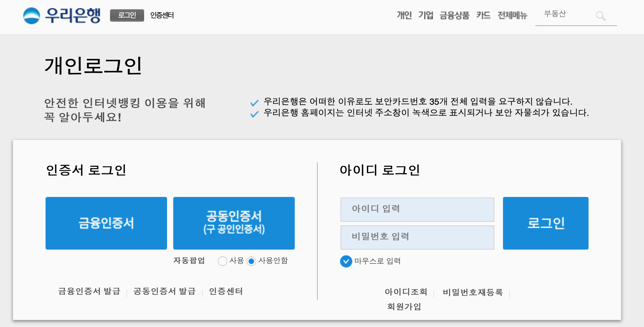
Task: Focus the 비밀번호 입력 field
Action: pyautogui.click(x=417, y=238)
